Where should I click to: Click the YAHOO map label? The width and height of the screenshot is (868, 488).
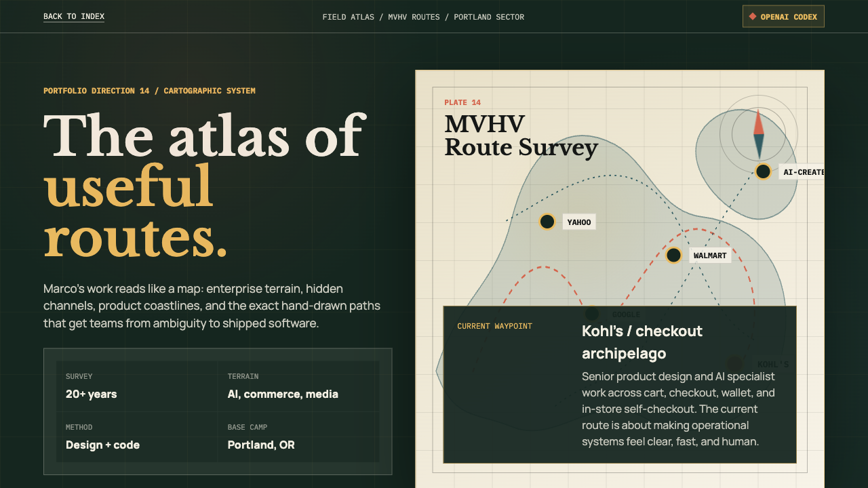click(x=579, y=222)
